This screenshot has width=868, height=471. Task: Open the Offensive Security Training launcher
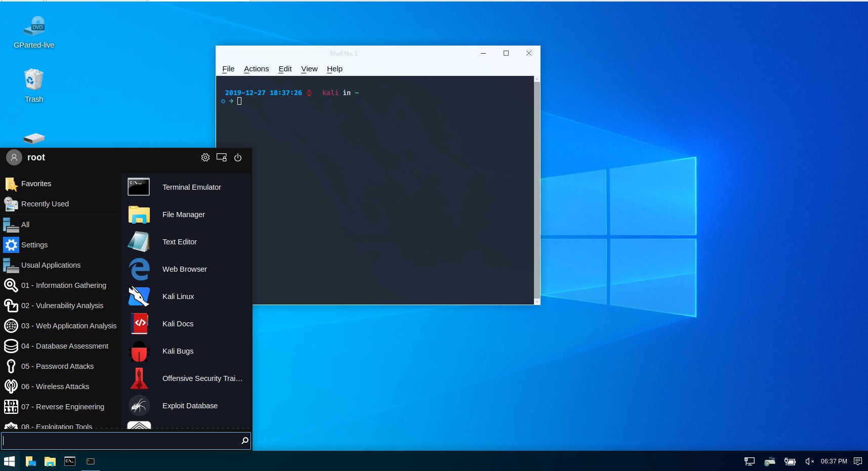click(x=186, y=378)
